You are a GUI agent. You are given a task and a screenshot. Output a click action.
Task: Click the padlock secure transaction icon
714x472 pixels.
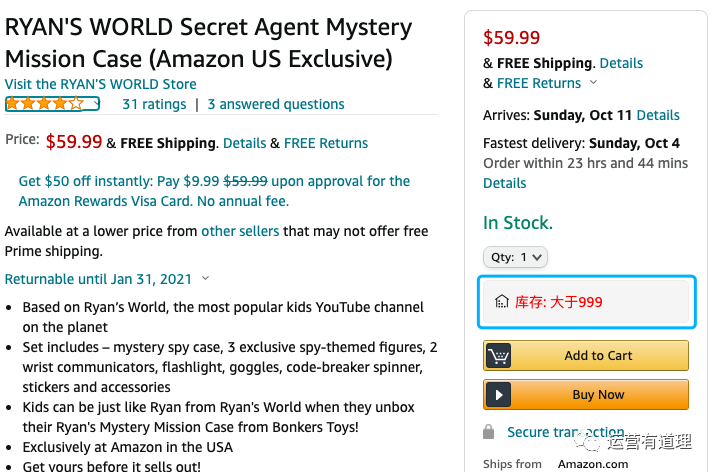coord(489,432)
